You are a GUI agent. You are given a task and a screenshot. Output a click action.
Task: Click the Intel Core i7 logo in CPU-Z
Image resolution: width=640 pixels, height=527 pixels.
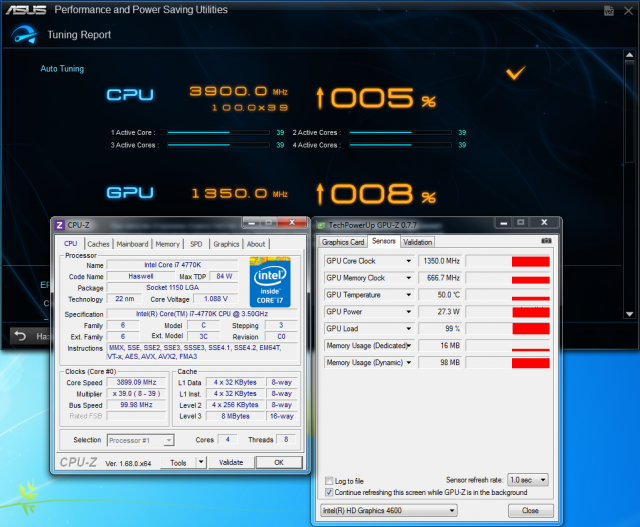270,282
